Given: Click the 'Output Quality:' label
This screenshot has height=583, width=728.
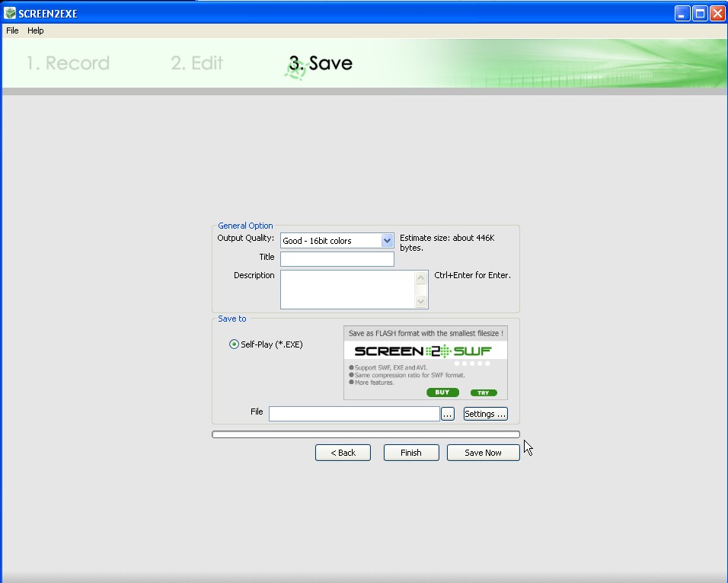Looking at the screenshot, I should [x=246, y=238].
